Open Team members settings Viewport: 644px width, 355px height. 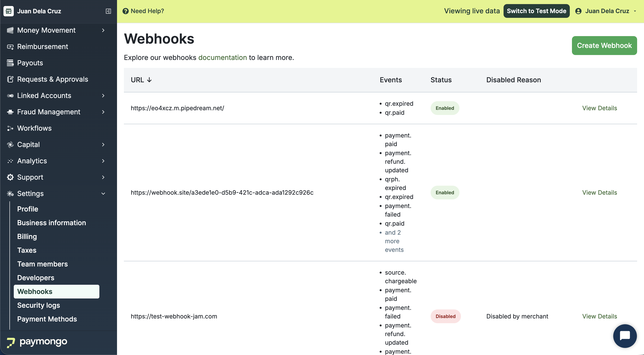coord(43,264)
